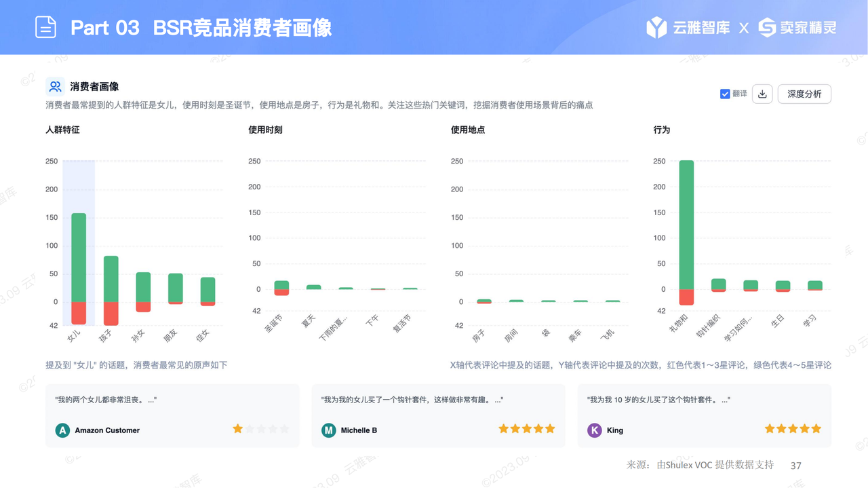The height and width of the screenshot is (488, 868).
Task: Click the King reviewer avatar
Action: (595, 430)
